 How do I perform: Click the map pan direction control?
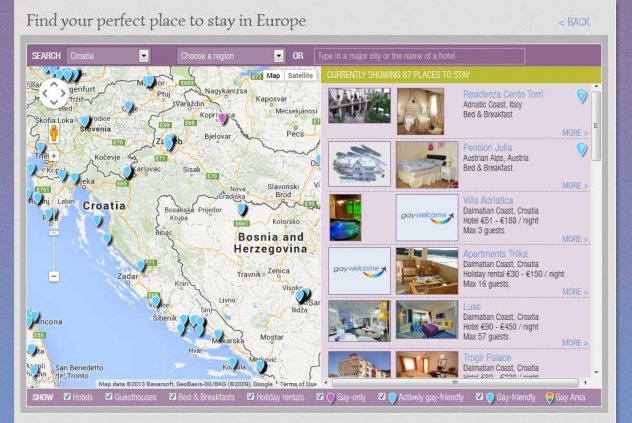tap(54, 94)
